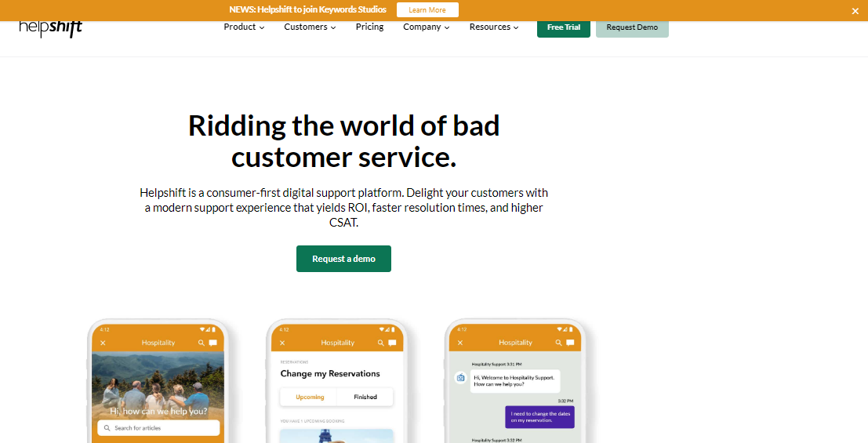Click search icon in the Change my Reservations phone header
This screenshot has height=443, width=868.
[380, 343]
